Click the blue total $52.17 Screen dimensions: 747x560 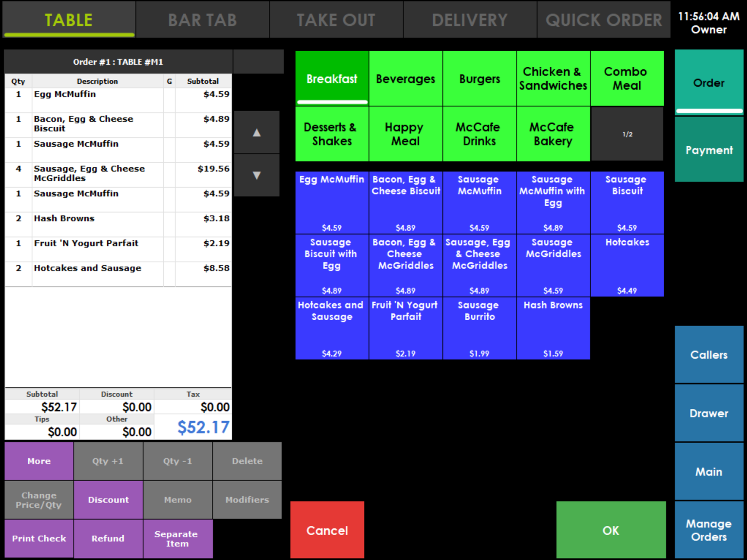(203, 427)
